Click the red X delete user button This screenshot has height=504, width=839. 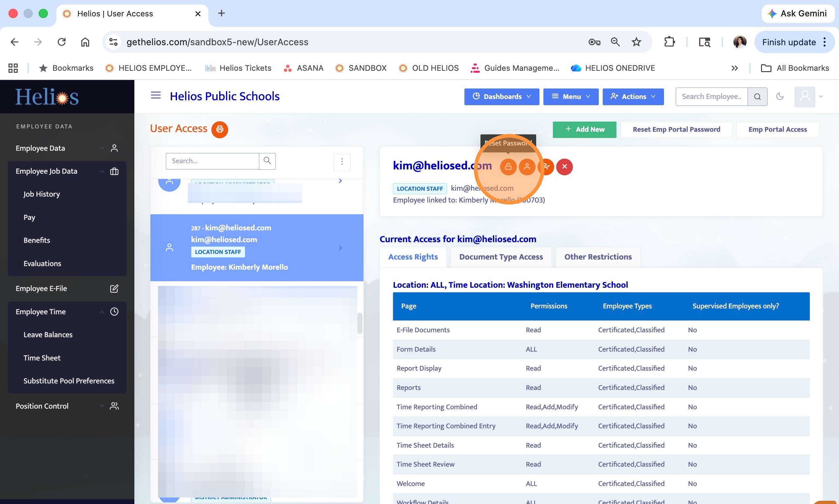point(565,167)
